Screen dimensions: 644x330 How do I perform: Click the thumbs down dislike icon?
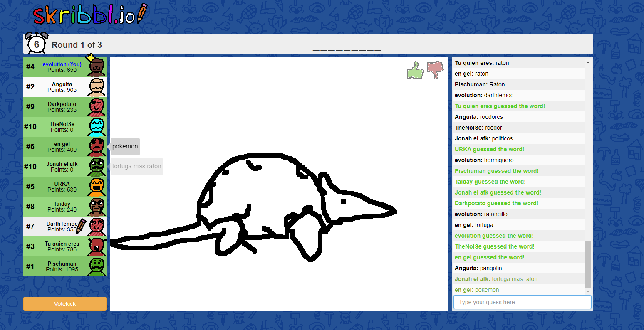(435, 70)
